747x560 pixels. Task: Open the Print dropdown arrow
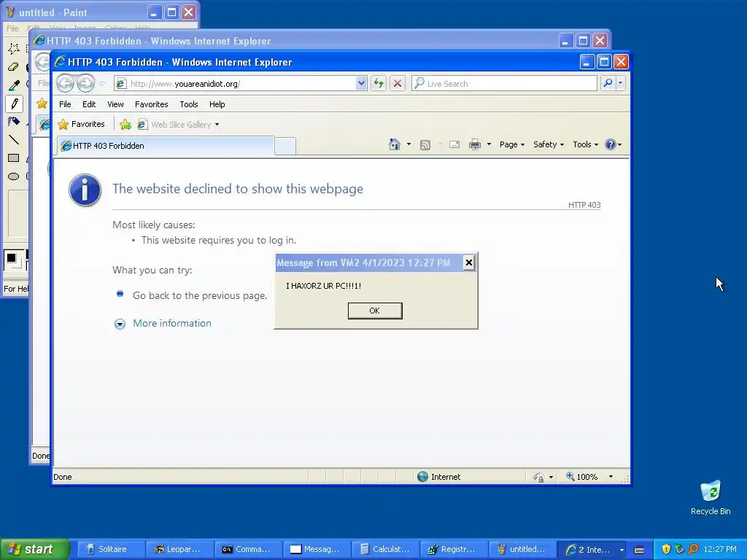489,144
